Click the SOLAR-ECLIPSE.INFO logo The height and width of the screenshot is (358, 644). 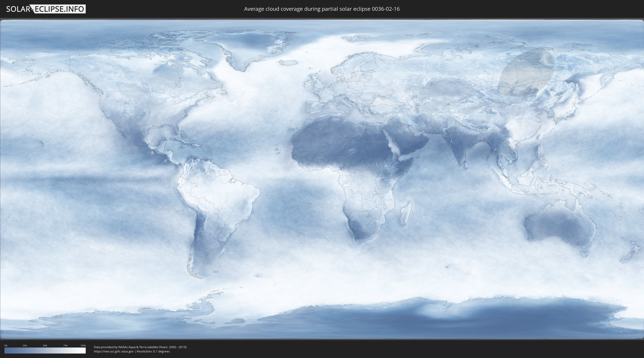click(x=46, y=9)
